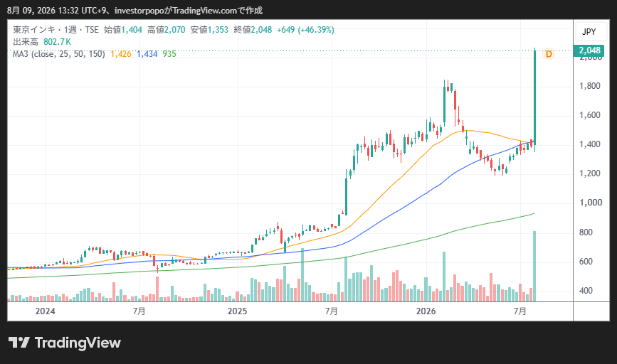Click the header caption mentioning investorpopo
This screenshot has height=364, width=617.
click(135, 11)
